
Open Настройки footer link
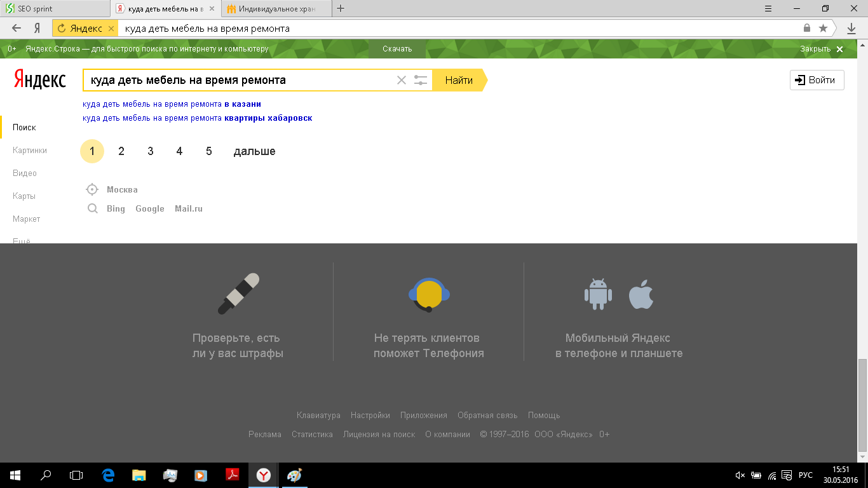pos(370,416)
